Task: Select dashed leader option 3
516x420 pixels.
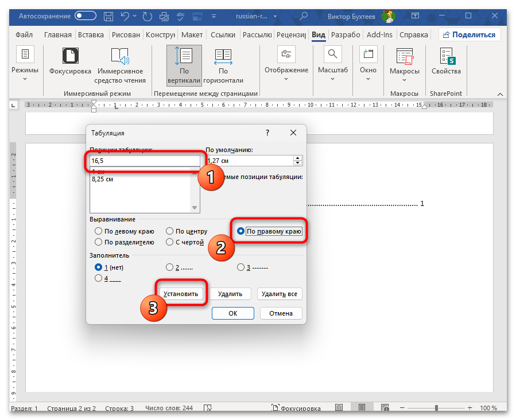Action: (x=240, y=267)
